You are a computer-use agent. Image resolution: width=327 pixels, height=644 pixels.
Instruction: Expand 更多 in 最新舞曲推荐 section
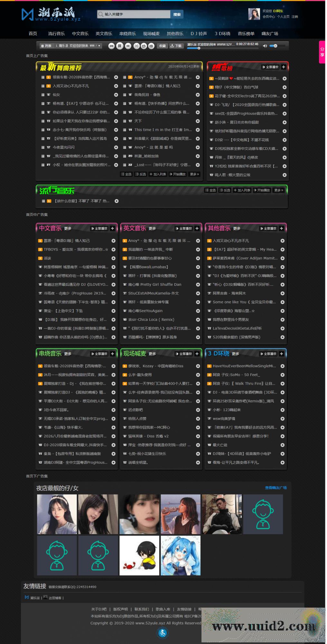[x=195, y=174]
